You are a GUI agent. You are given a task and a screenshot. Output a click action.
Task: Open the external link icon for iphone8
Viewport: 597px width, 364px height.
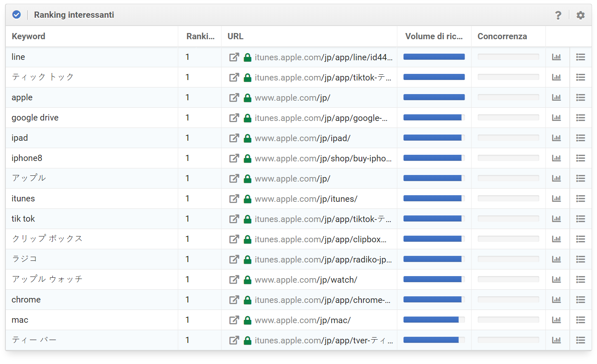(234, 158)
